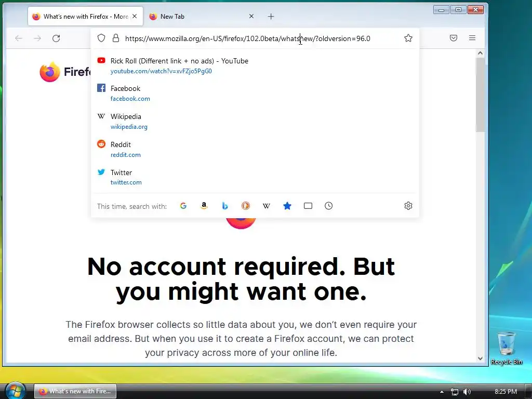Open the Firefox application menu
532x399 pixels.
pyautogui.click(x=472, y=38)
